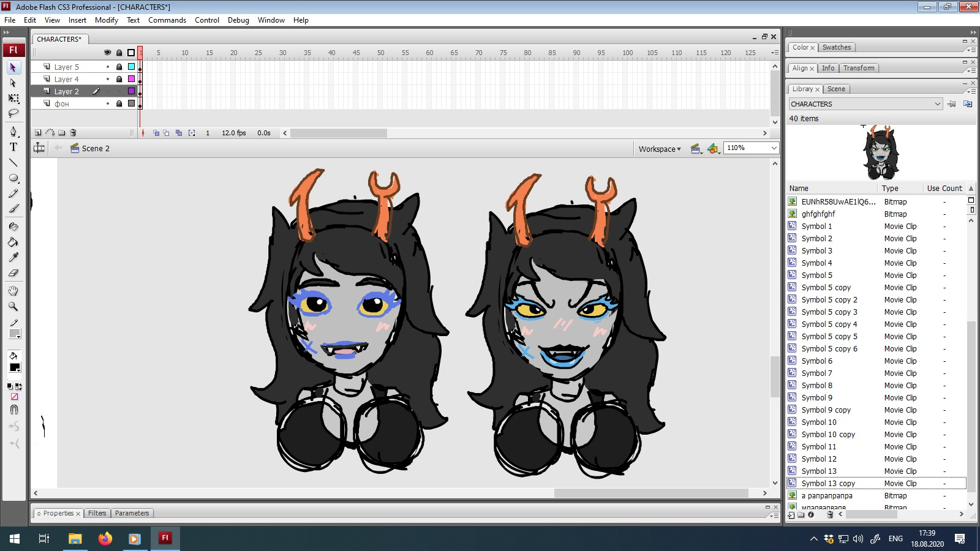Image resolution: width=980 pixels, height=551 pixels.
Task: Select the white arrow Subselection tool
Action: 13,83
